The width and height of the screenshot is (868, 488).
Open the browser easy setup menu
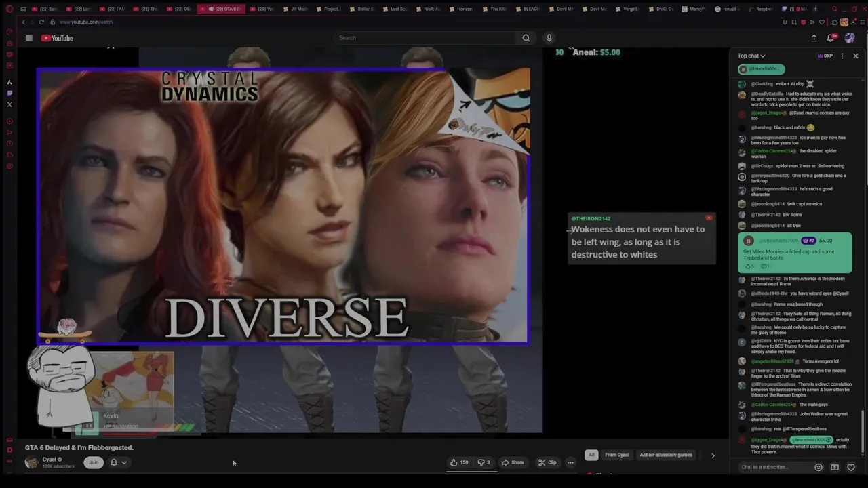tap(862, 22)
